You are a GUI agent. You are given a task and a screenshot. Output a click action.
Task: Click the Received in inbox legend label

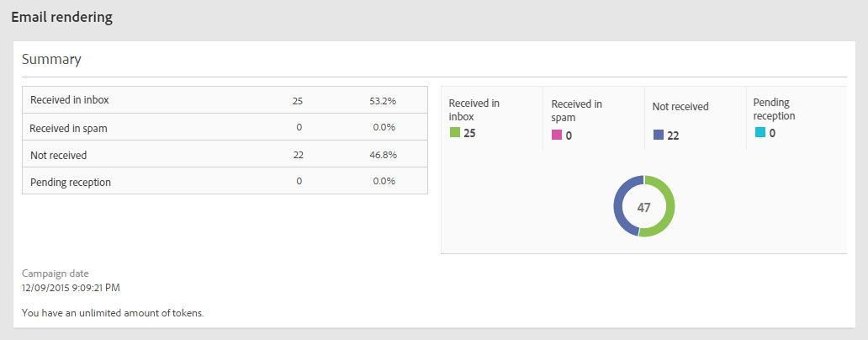tap(474, 109)
